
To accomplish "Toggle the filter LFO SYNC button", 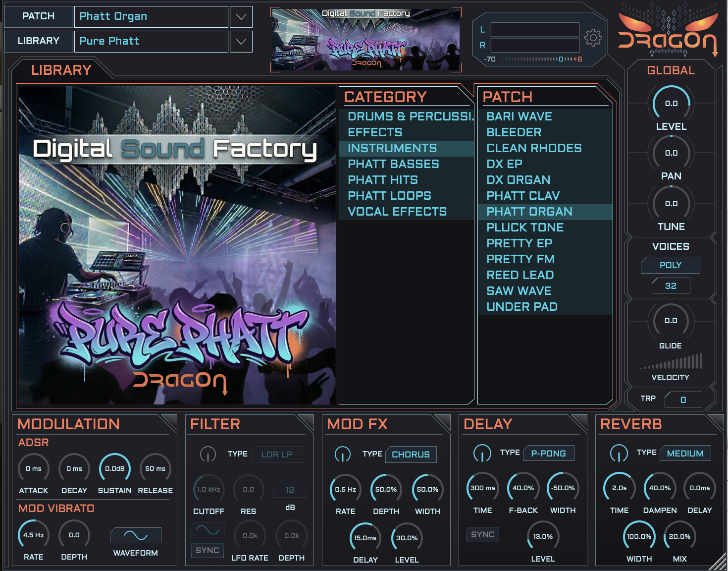I will pos(208,551).
